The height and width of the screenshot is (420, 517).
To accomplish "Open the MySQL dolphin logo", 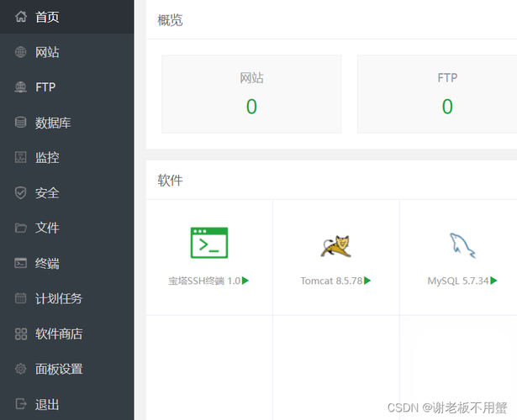I will tap(462, 244).
